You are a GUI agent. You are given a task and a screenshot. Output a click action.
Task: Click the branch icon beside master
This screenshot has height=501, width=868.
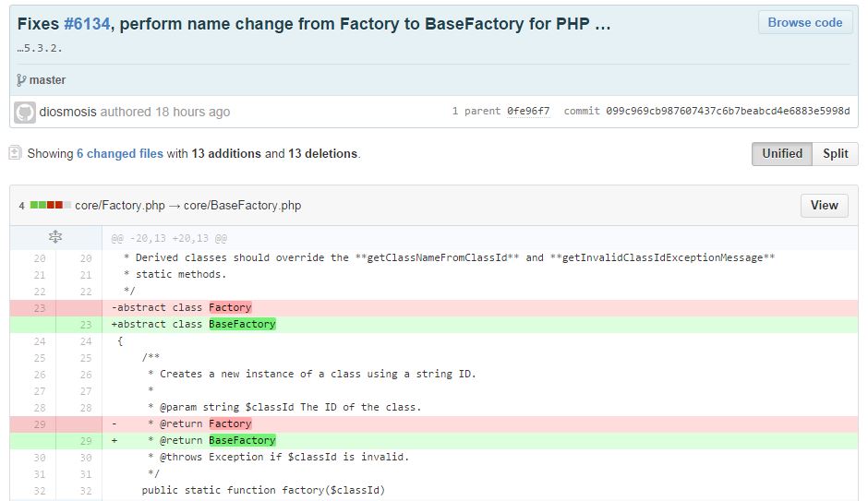(21, 80)
